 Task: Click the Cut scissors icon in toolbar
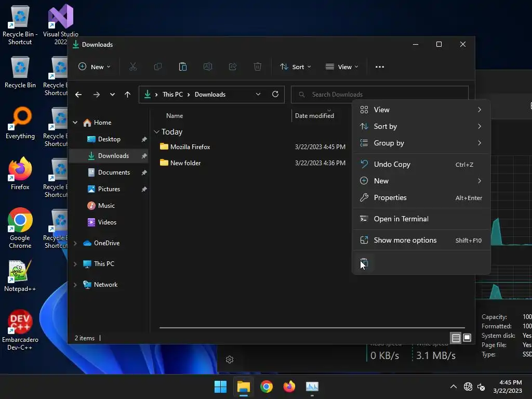[132, 67]
